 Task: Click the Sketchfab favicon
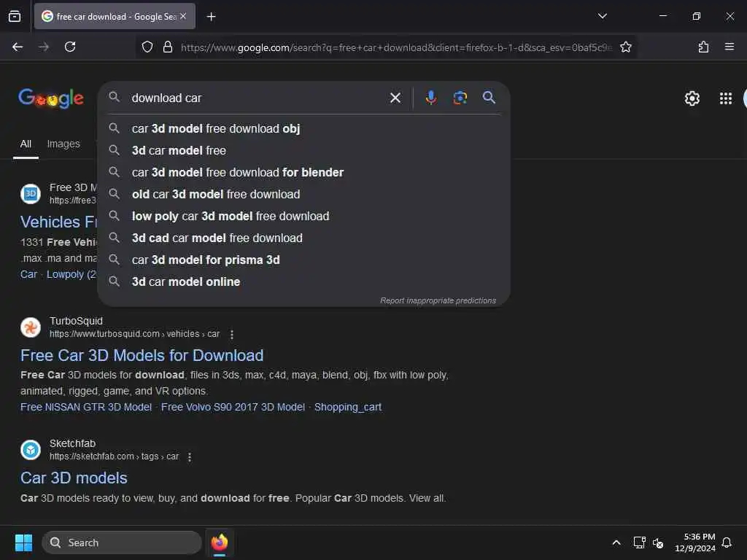coord(31,450)
